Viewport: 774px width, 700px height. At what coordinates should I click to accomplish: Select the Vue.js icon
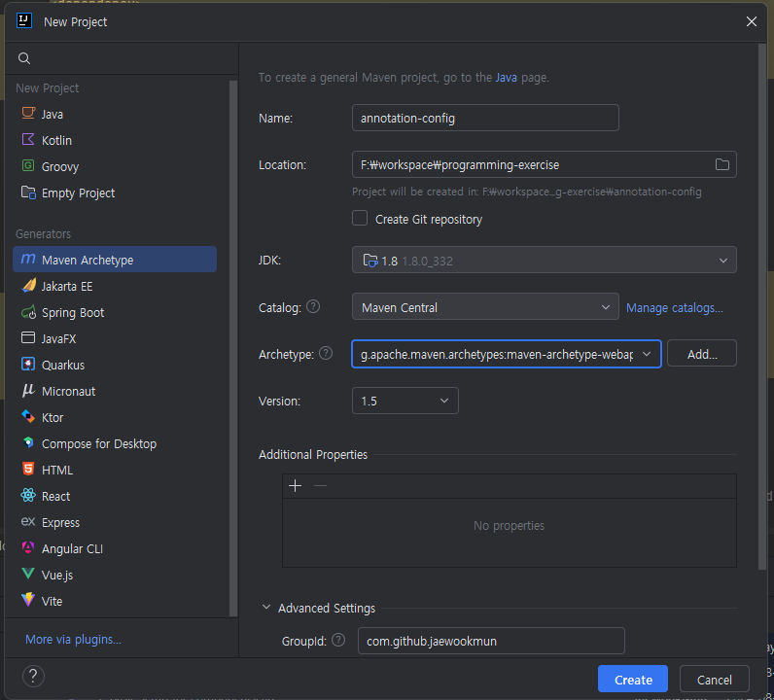tap(28, 574)
